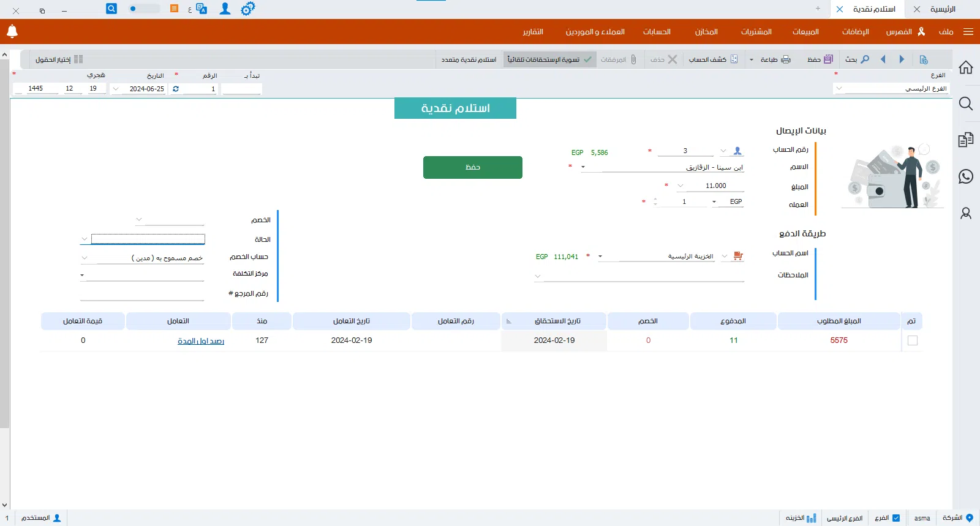Click the refresh number icon beside الرقم
Viewport: 980px width, 526px height.
coord(176,89)
